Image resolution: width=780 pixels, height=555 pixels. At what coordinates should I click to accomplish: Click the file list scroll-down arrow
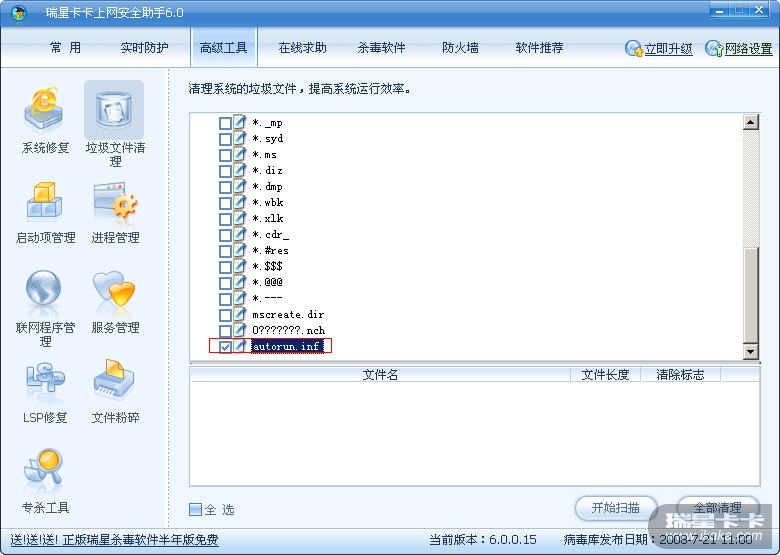(751, 352)
